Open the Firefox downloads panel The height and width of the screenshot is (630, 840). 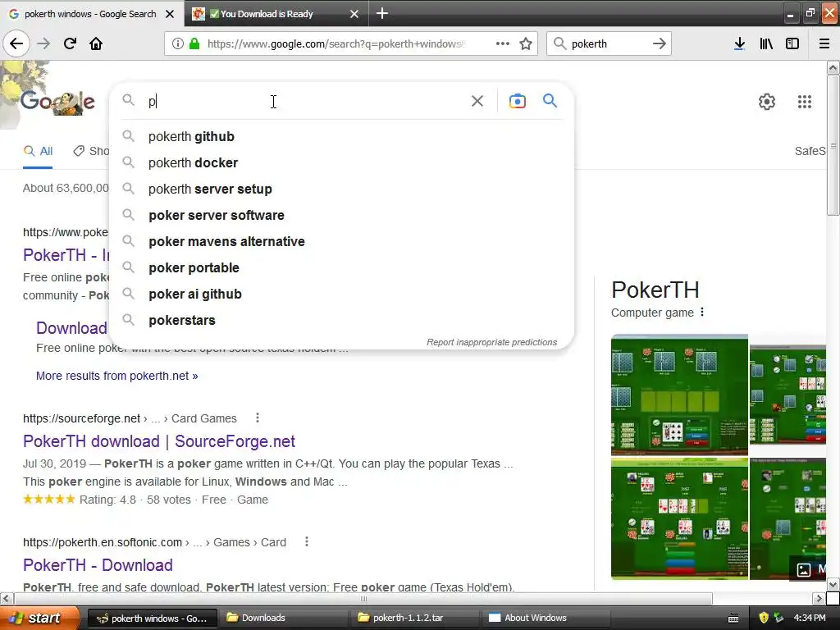point(739,43)
